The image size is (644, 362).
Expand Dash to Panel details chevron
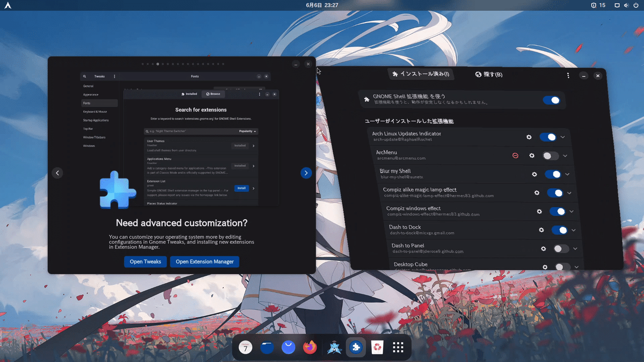(x=575, y=249)
